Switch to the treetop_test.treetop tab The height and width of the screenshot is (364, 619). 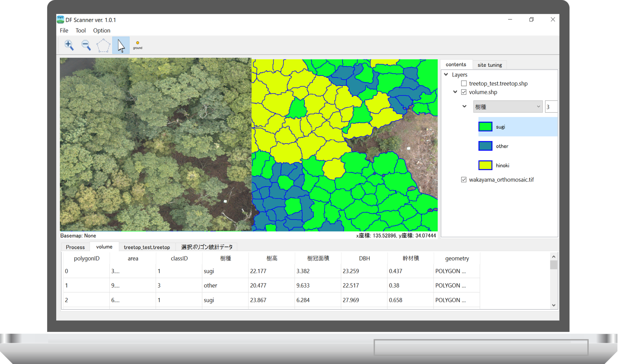147,247
